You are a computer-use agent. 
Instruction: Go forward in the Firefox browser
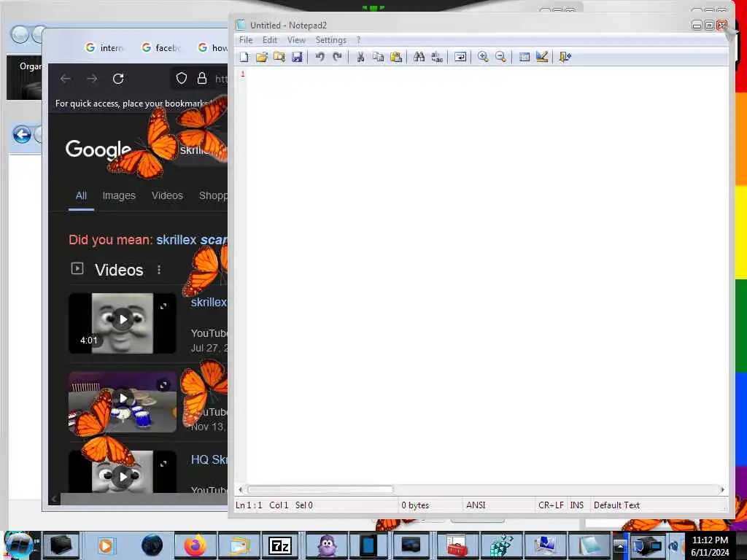click(x=92, y=79)
